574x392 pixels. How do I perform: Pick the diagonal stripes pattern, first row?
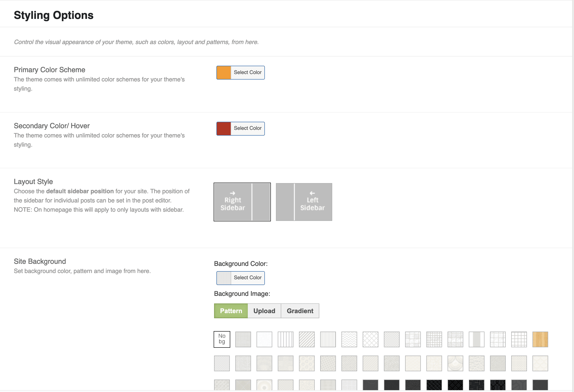point(307,339)
